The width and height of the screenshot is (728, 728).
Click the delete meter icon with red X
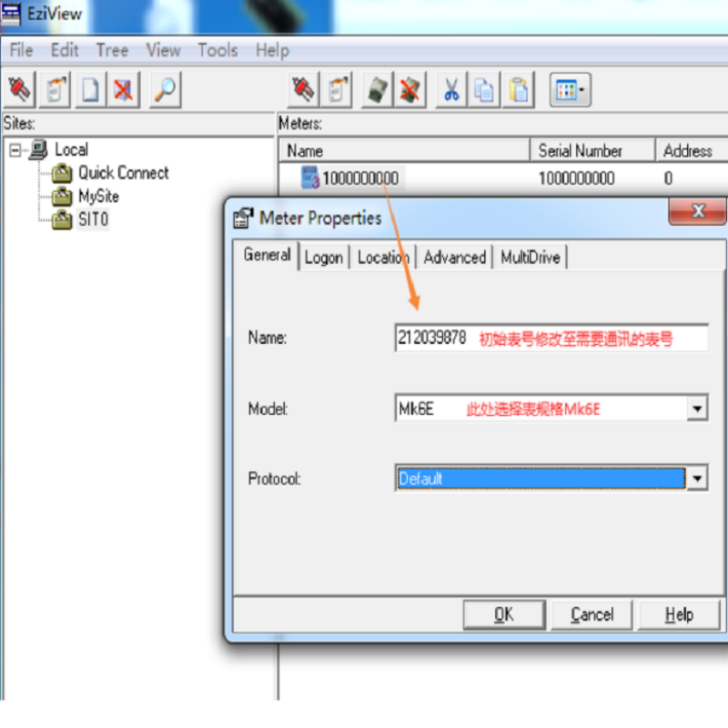click(410, 89)
